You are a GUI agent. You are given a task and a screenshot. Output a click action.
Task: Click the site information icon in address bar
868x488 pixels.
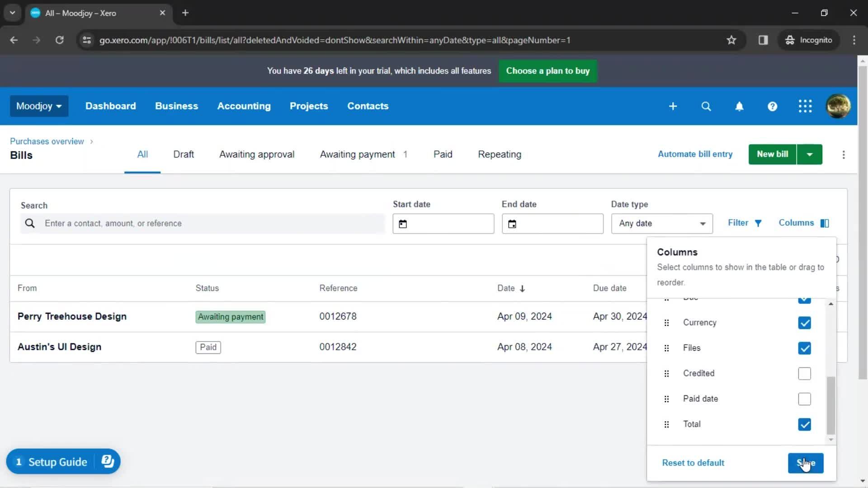87,40
